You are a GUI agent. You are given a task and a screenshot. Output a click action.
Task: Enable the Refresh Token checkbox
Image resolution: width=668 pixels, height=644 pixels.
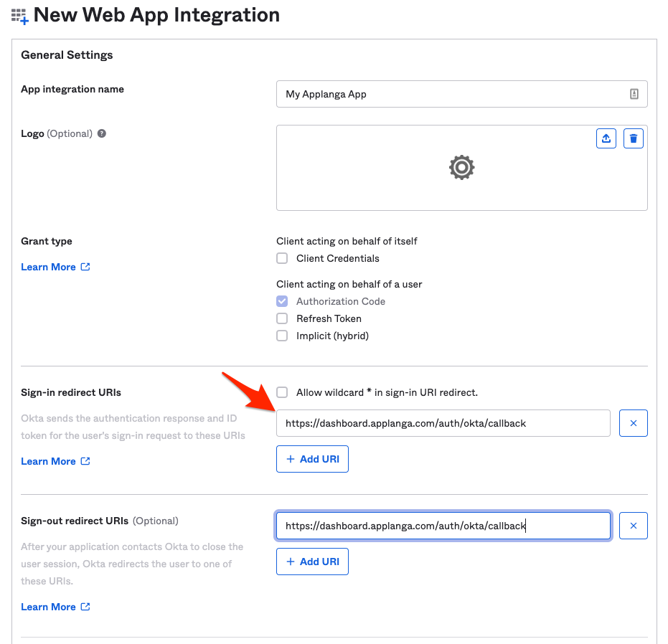coord(282,318)
